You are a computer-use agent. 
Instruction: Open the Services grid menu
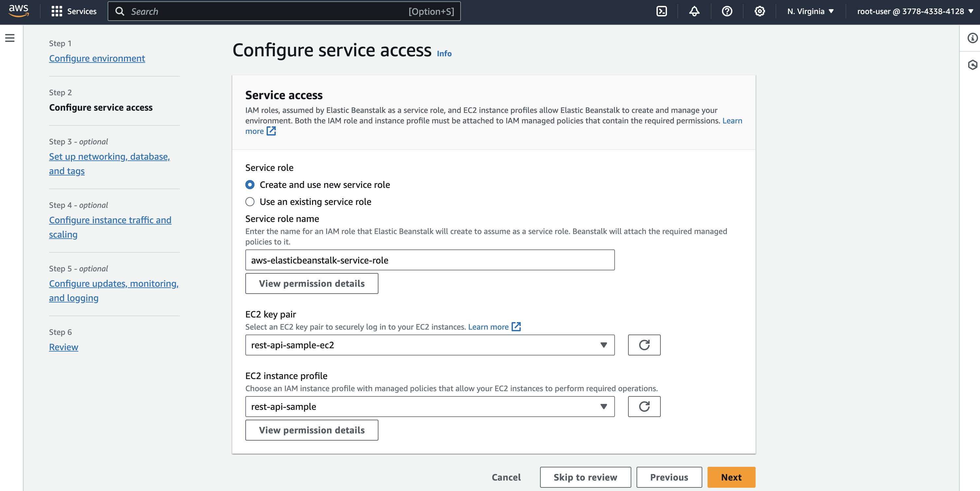tap(74, 11)
